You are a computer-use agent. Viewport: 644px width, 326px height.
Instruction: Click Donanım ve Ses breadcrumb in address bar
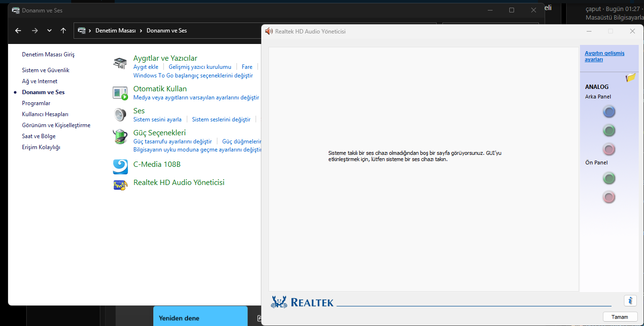pos(167,31)
